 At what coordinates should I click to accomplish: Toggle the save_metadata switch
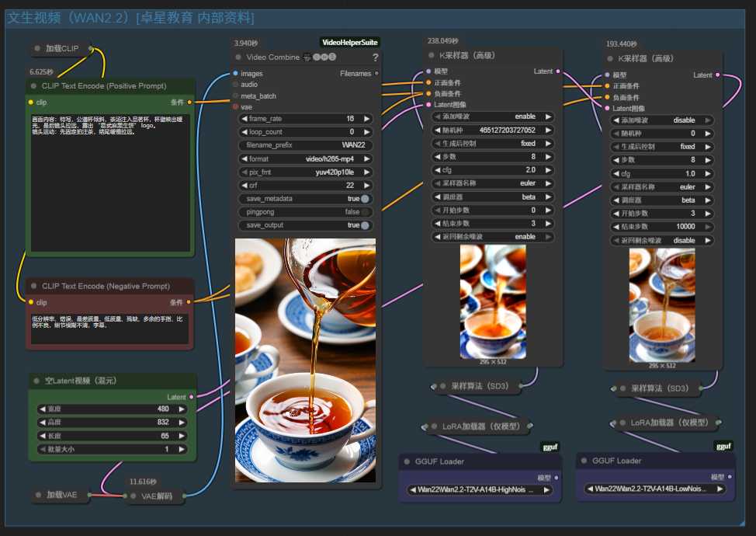click(x=365, y=199)
